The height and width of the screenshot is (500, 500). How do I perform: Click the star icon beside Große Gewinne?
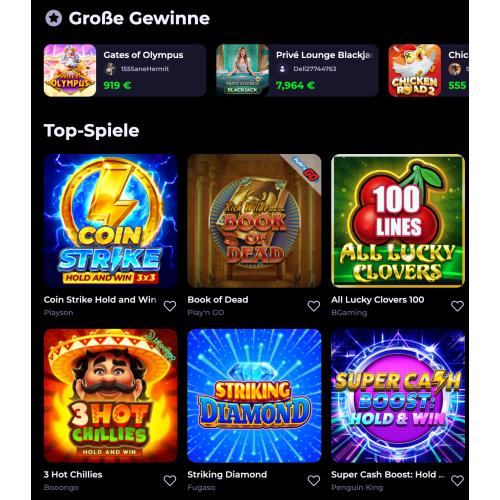click(x=54, y=18)
